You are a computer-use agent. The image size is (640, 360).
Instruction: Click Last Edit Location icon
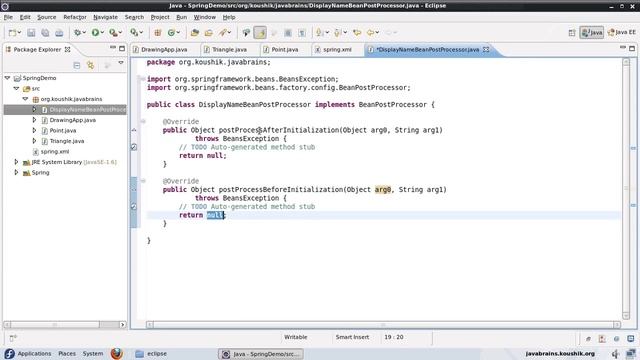(x=357, y=33)
